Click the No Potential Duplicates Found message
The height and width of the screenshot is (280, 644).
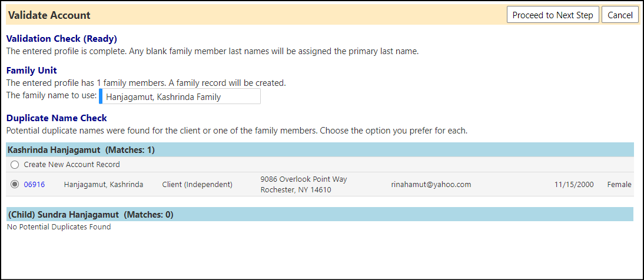(59, 226)
